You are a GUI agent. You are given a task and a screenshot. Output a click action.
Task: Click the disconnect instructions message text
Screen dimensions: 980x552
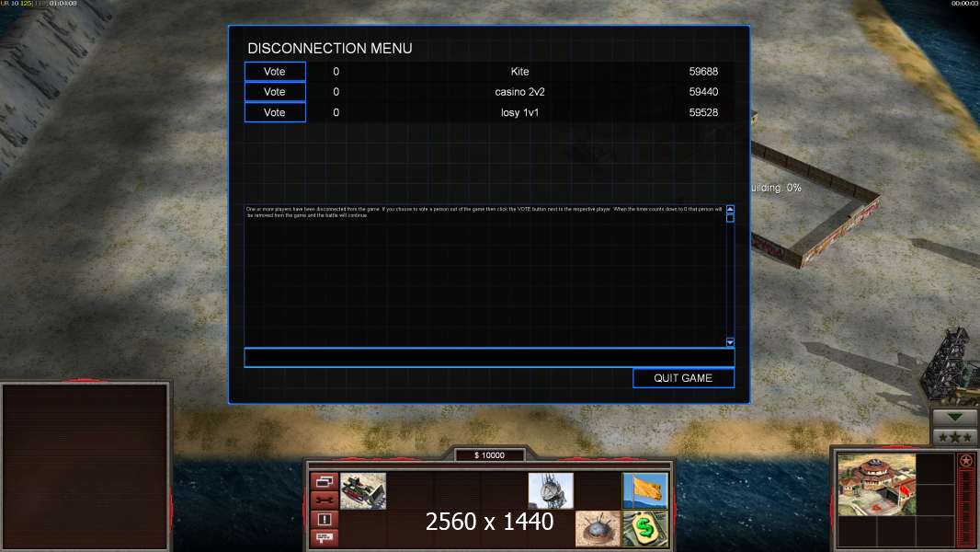(484, 212)
